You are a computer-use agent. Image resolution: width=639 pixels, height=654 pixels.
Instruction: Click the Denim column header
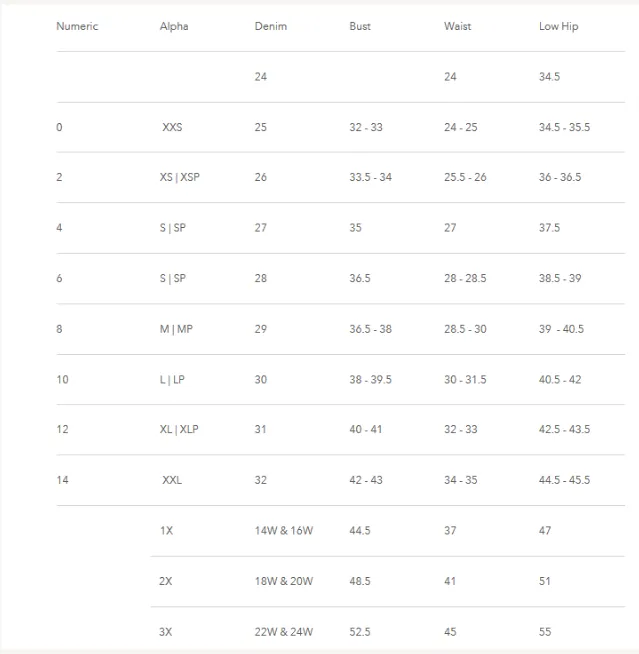271,26
